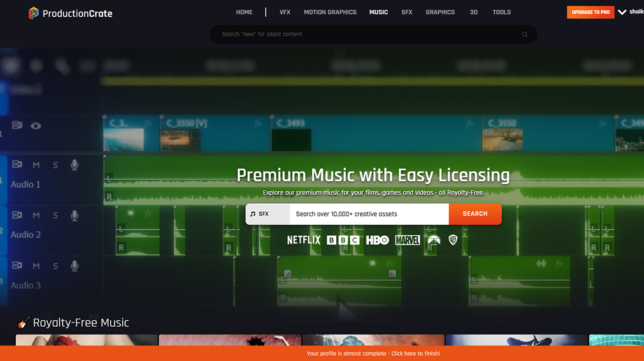This screenshot has width=644, height=361.
Task: Click the Royalty-Free Music heading
Action: [81, 323]
